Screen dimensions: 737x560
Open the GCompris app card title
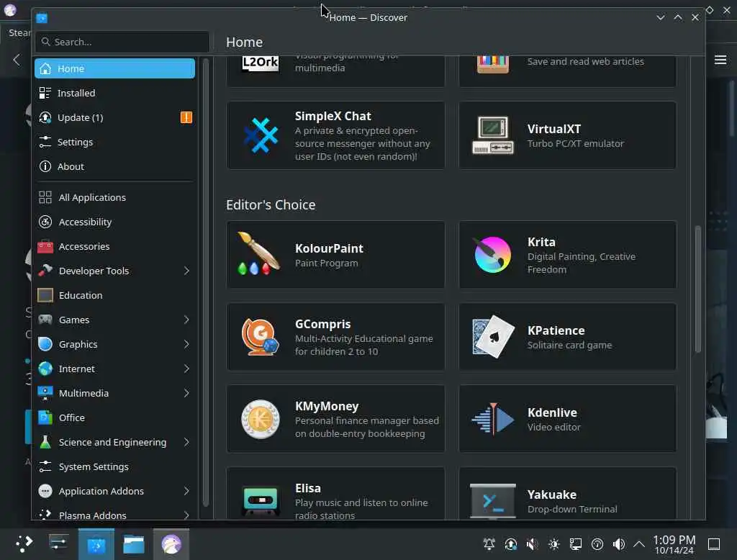pos(323,324)
